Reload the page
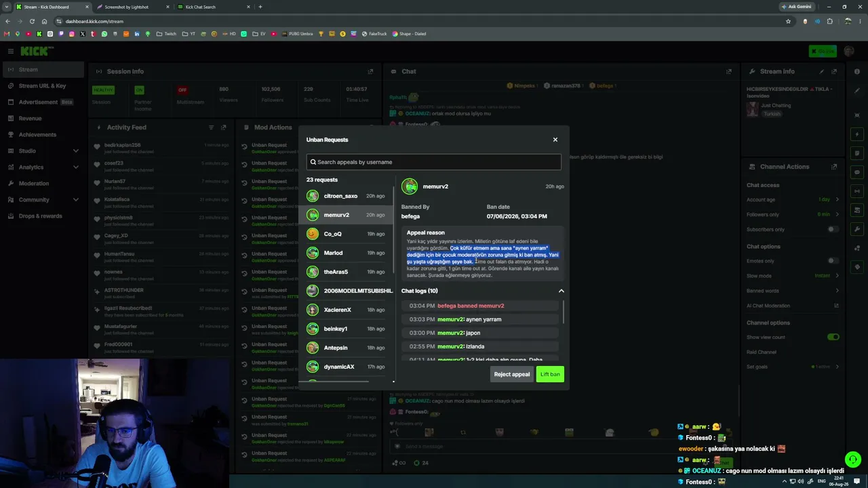868x488 pixels. pyautogui.click(x=32, y=21)
